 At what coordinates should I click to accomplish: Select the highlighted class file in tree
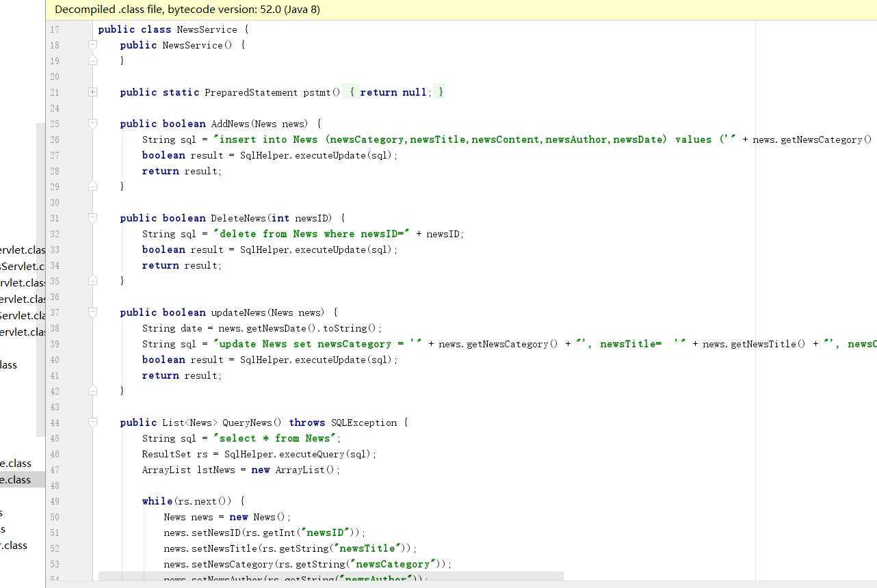16,480
